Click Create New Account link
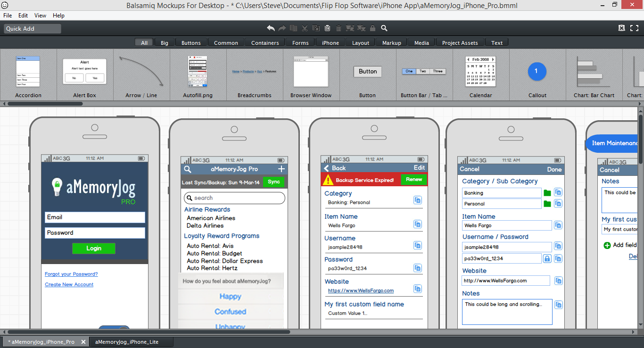This screenshot has height=348, width=644. [69, 284]
